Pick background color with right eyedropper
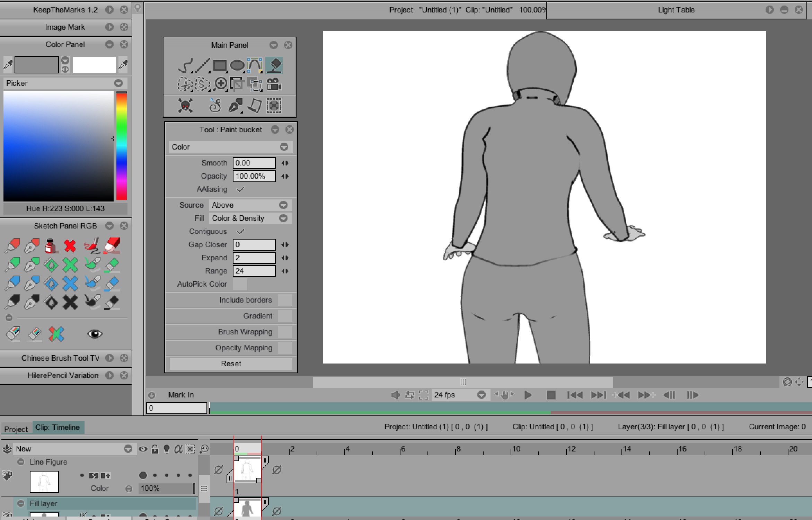The image size is (812, 520). pos(123,64)
